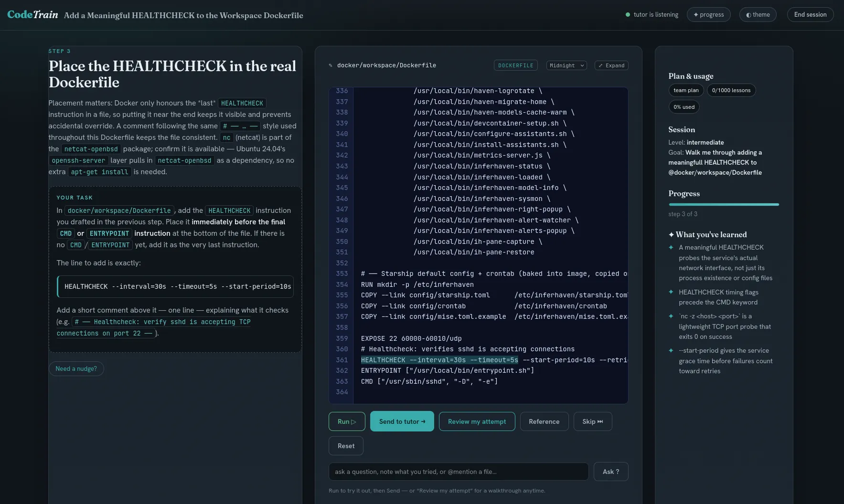The height and width of the screenshot is (504, 844).
Task: Click the step progress bar
Action: (x=724, y=204)
